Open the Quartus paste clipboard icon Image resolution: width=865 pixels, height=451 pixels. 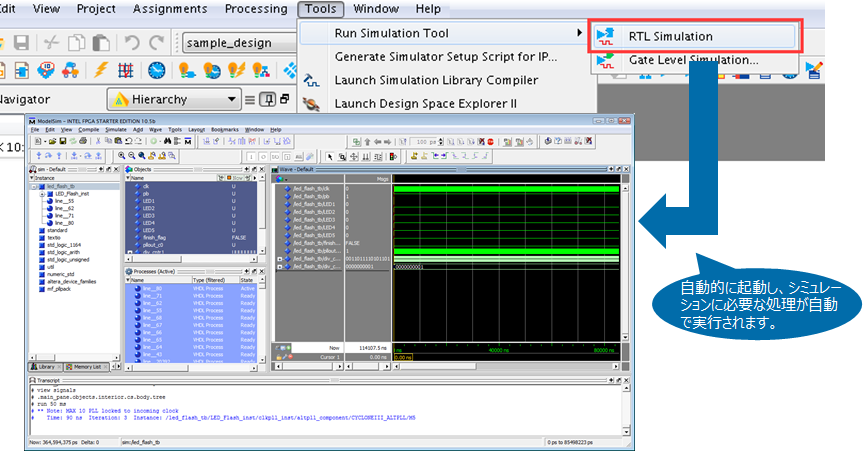[101, 42]
